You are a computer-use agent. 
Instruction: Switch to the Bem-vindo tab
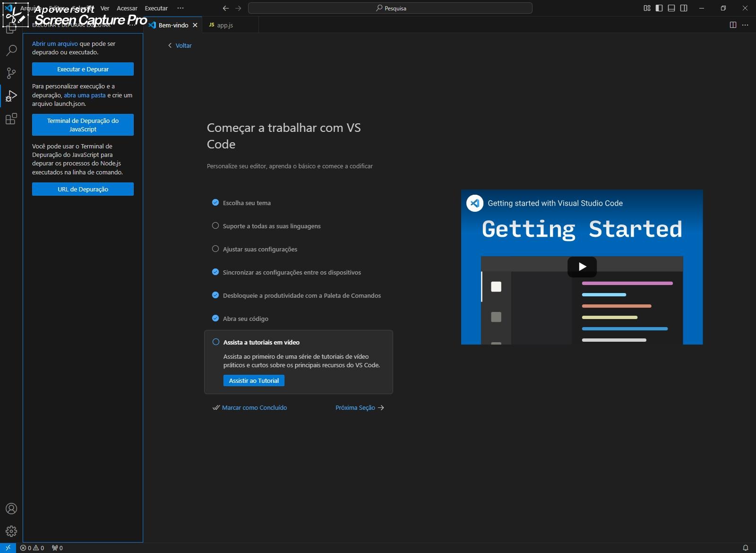[173, 25]
